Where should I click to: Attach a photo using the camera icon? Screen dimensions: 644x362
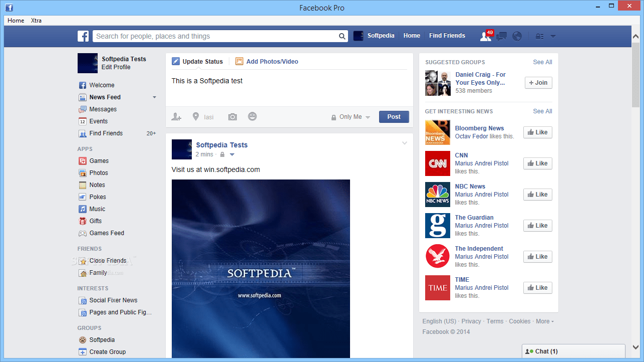click(x=232, y=116)
